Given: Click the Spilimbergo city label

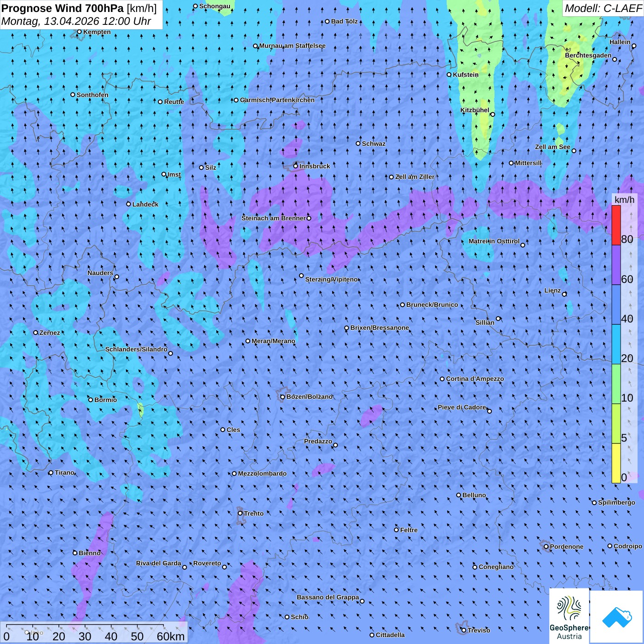Looking at the screenshot, I should [x=616, y=502].
